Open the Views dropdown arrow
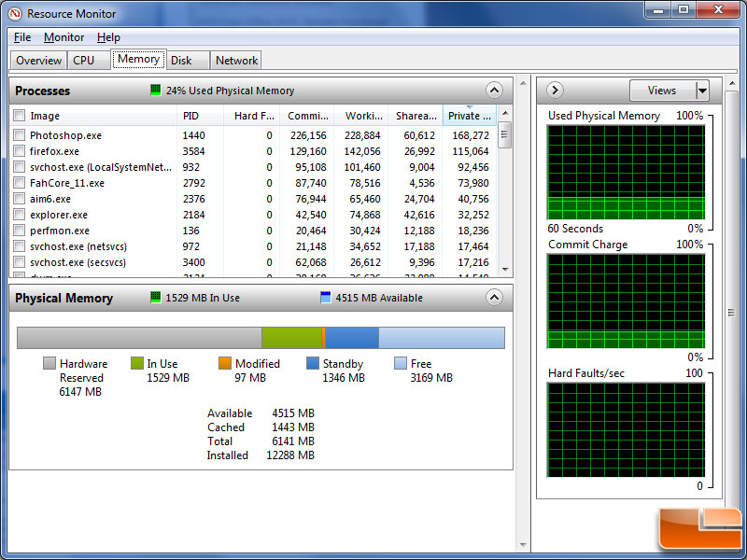 702,91
